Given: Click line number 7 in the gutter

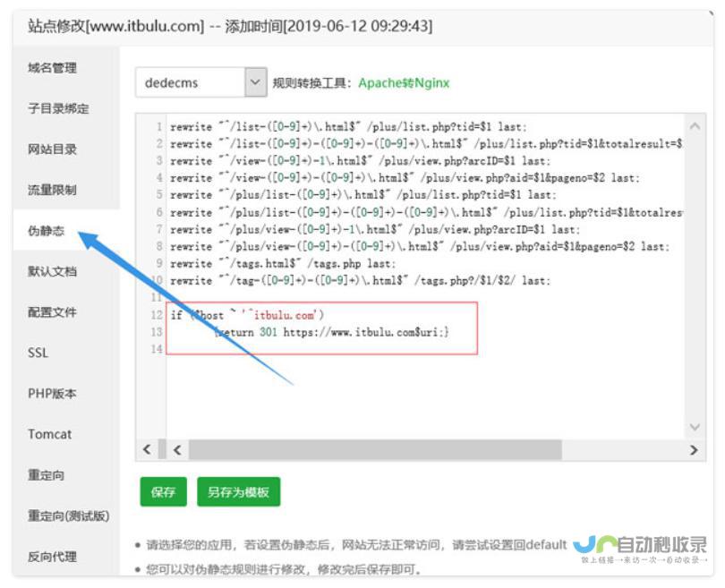Looking at the screenshot, I should tap(159, 229).
